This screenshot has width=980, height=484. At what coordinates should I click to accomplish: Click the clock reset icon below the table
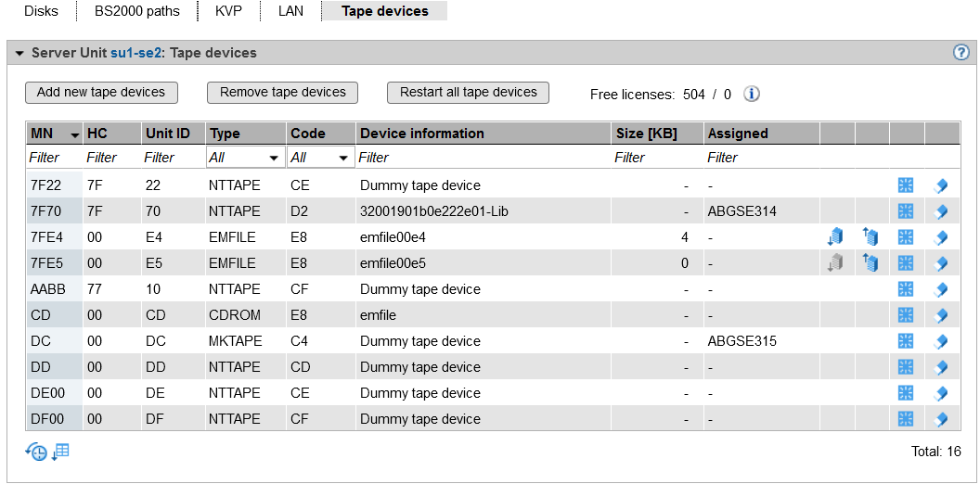(36, 452)
